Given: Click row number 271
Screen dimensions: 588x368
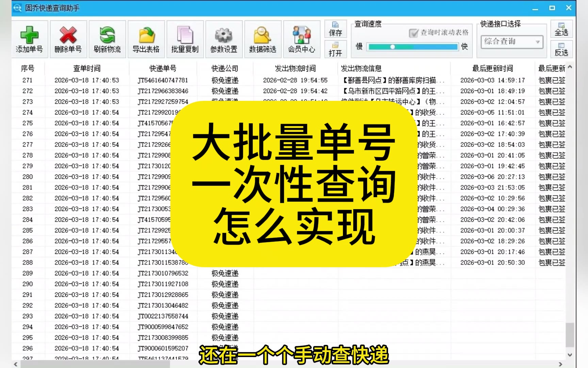Looking at the screenshot, I should [x=28, y=80].
